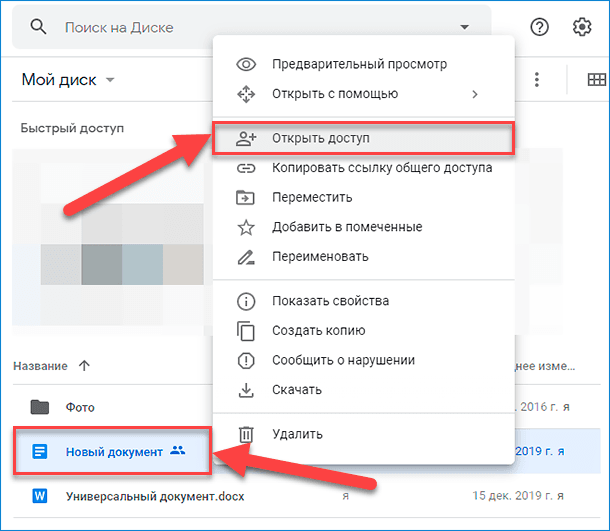Choose Сообщить о нарушении
Viewport: 610px width, 531px height.
click(x=363, y=361)
